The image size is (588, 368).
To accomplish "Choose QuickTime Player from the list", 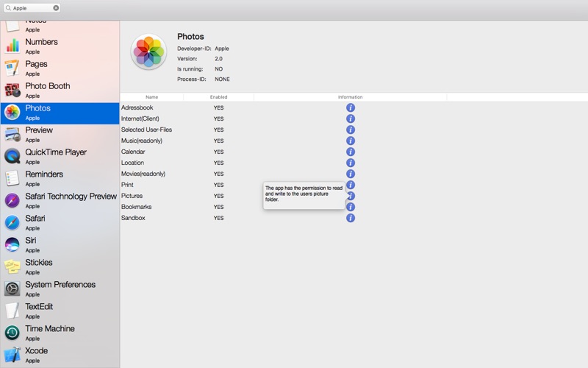I will (60, 156).
